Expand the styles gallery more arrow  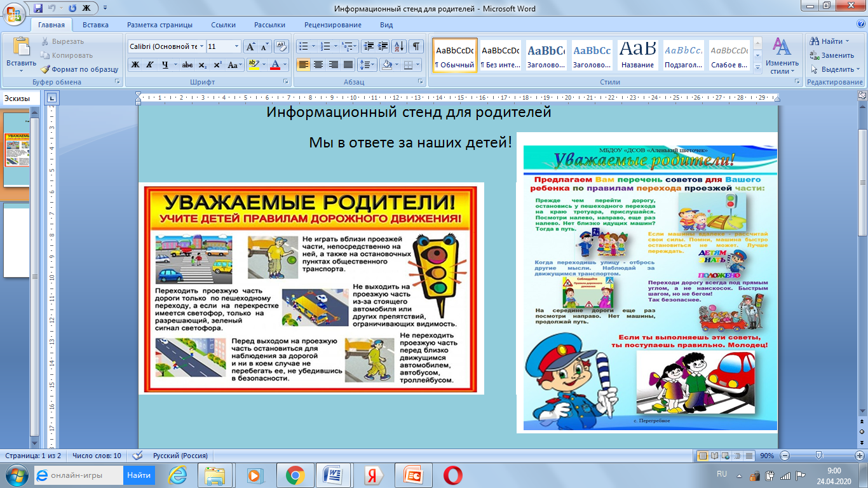point(756,68)
